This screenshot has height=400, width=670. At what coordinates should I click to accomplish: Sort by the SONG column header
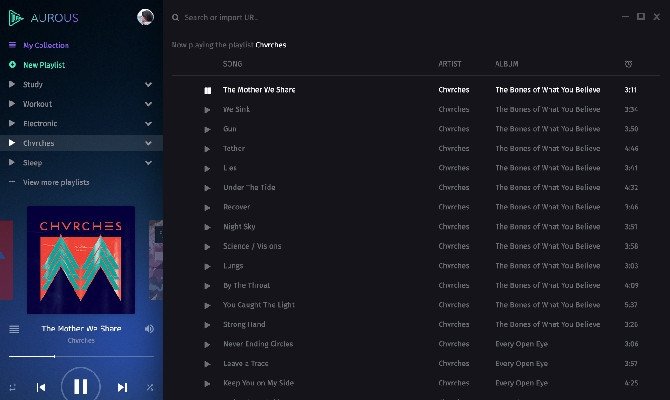232,64
